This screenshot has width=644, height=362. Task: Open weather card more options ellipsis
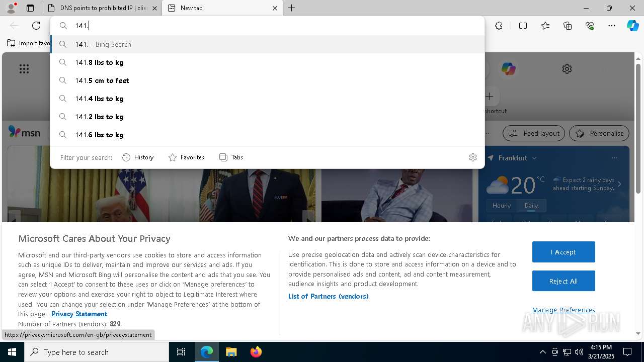point(614,158)
